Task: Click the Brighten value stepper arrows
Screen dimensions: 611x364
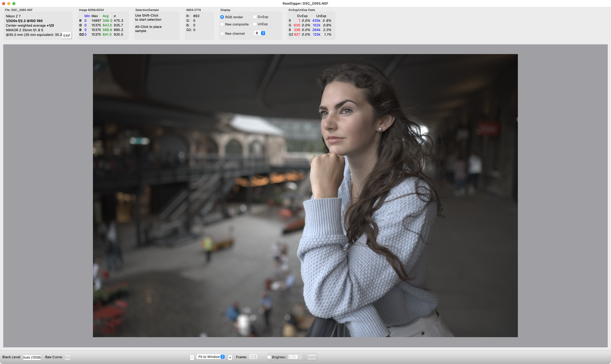Action: 300,357
